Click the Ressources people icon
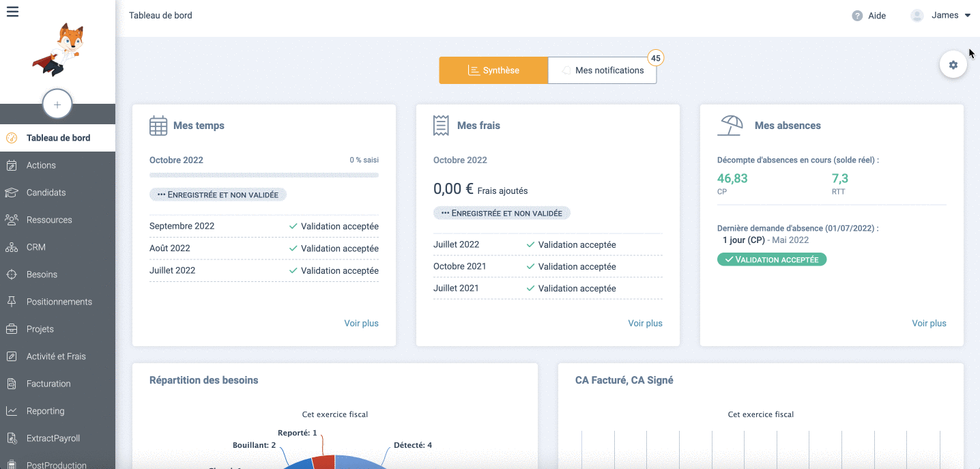The width and height of the screenshot is (980, 469). [12, 220]
